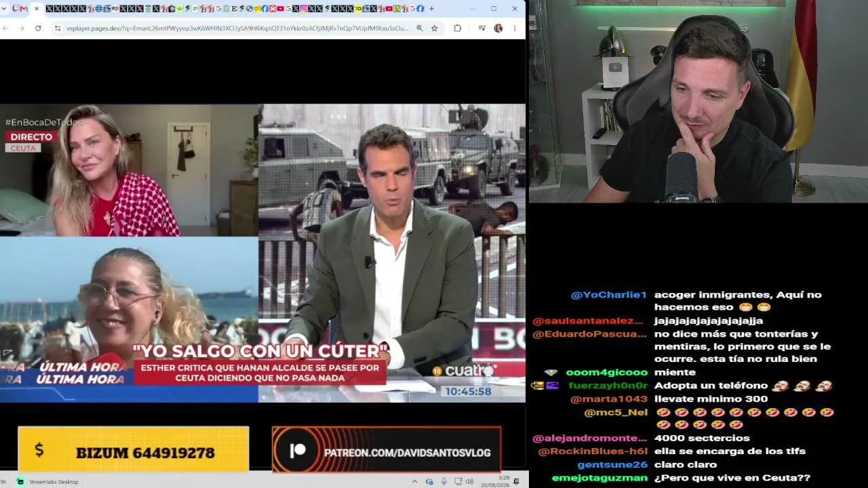
Task: Click the DIRECTO live label
Action: 31,137
